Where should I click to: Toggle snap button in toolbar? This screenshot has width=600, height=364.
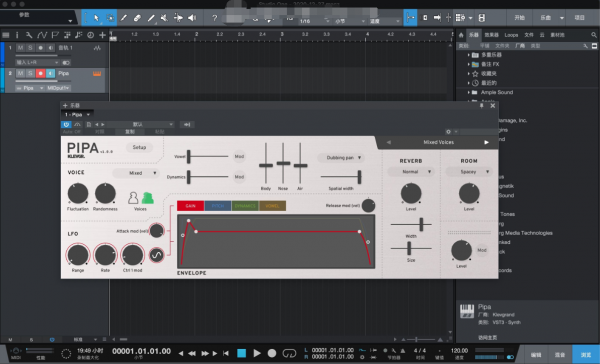[410, 18]
